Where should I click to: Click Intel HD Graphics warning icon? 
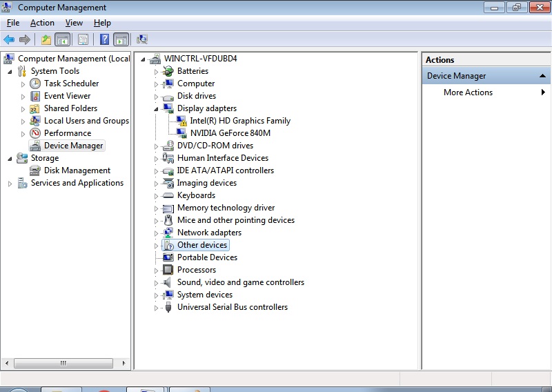(181, 121)
